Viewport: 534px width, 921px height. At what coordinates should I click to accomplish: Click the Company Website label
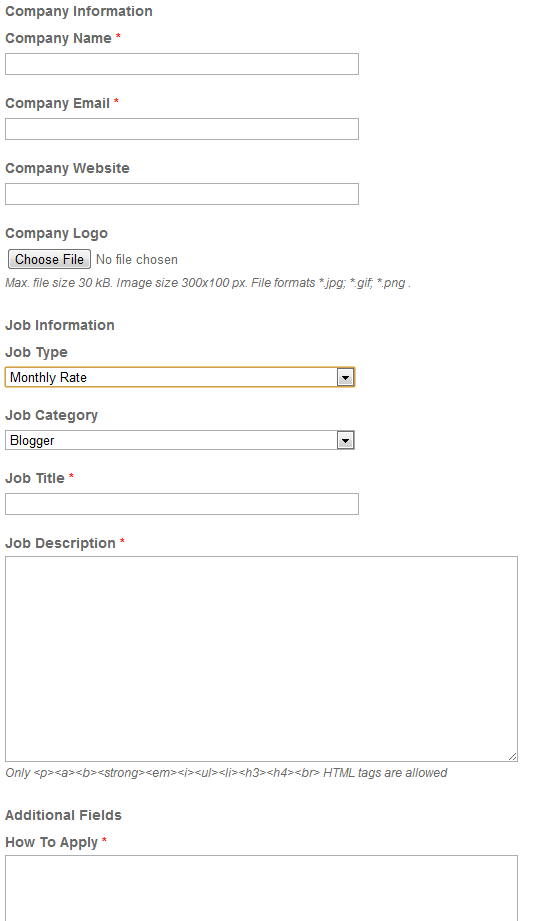click(x=68, y=168)
